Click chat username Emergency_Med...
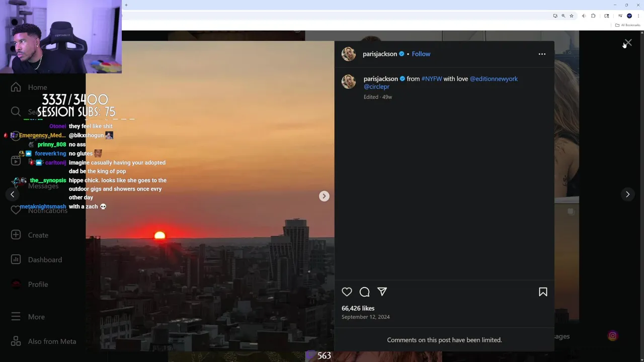Screen dimensions: 644x362 tap(42, 136)
